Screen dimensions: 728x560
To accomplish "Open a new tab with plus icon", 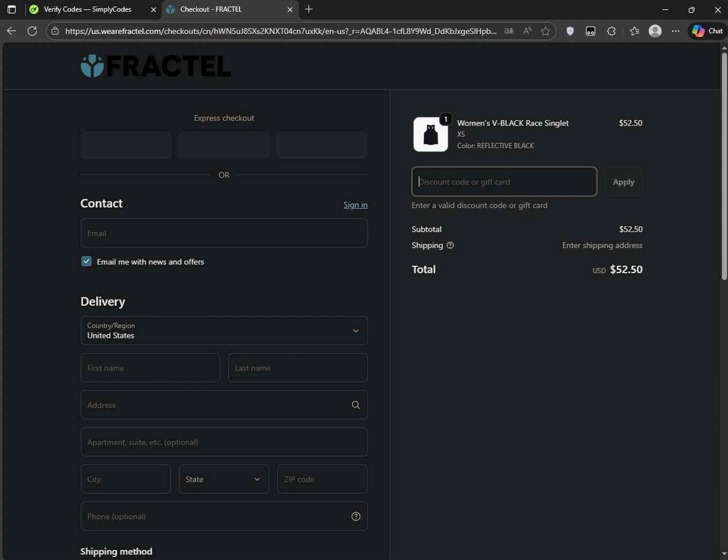I will click(309, 9).
